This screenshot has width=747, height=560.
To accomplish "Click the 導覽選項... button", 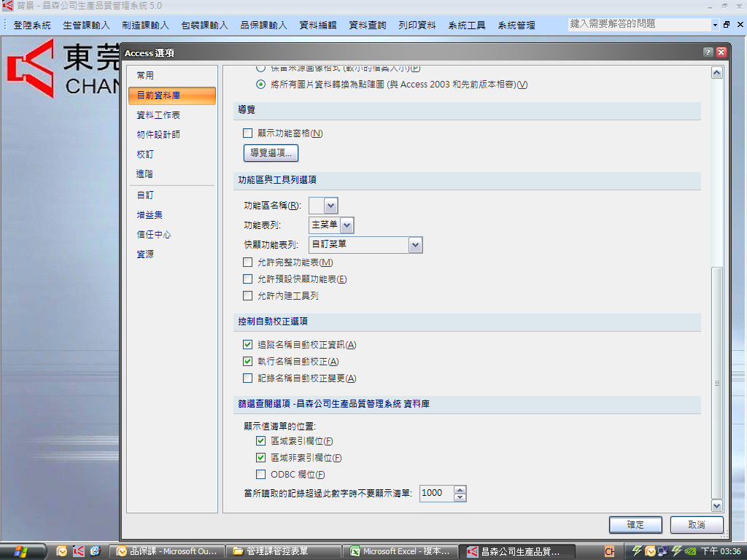I will (271, 153).
